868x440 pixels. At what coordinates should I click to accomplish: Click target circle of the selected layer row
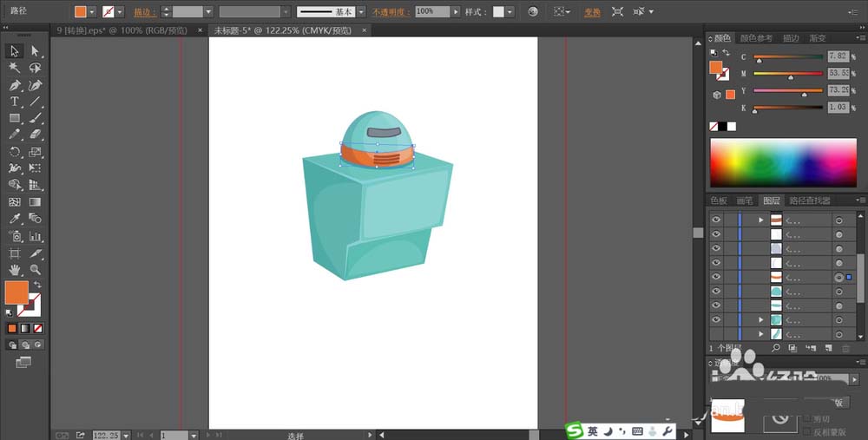(838, 277)
